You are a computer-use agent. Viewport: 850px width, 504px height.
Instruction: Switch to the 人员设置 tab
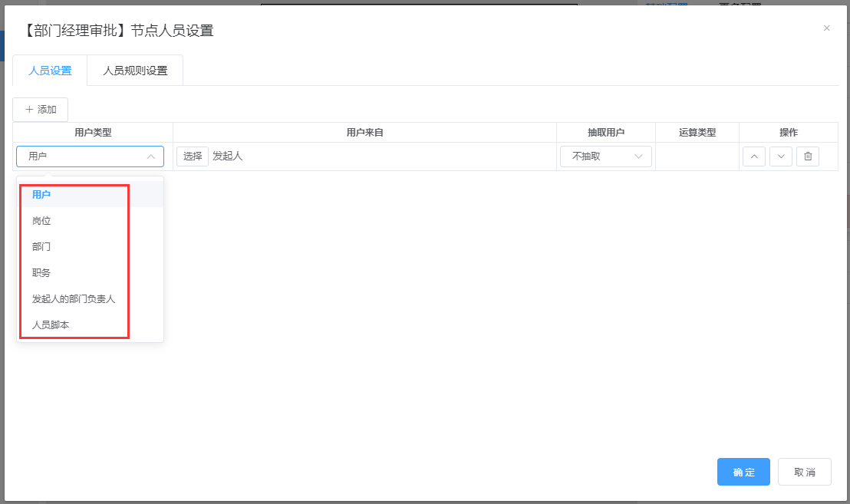click(50, 71)
